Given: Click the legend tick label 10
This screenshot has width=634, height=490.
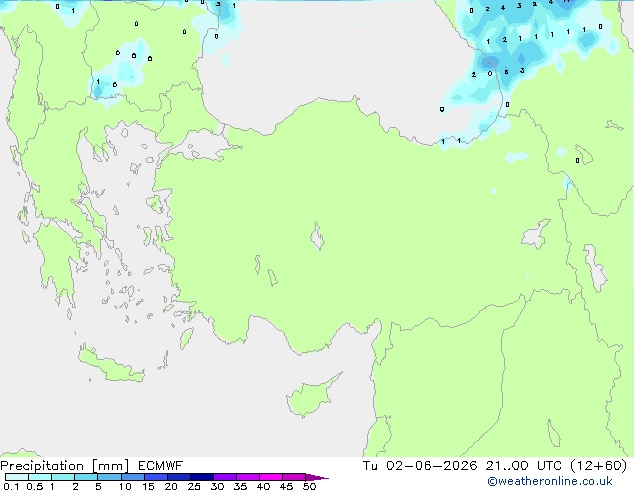Looking at the screenshot, I should tap(125, 486).
